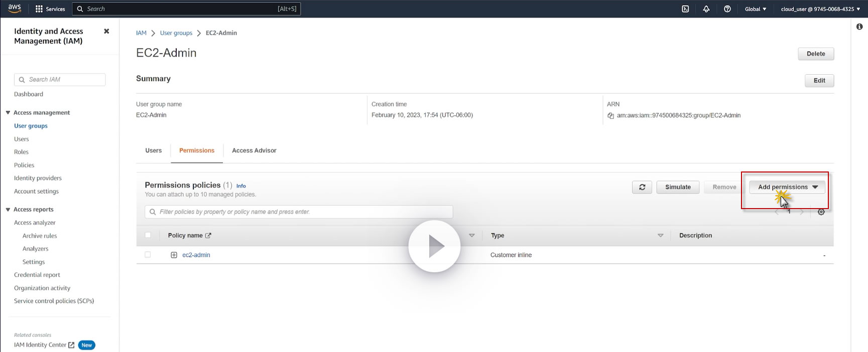Viewport: 868px width, 352px height.
Task: Click the IAM breadcrumb link
Action: (141, 33)
